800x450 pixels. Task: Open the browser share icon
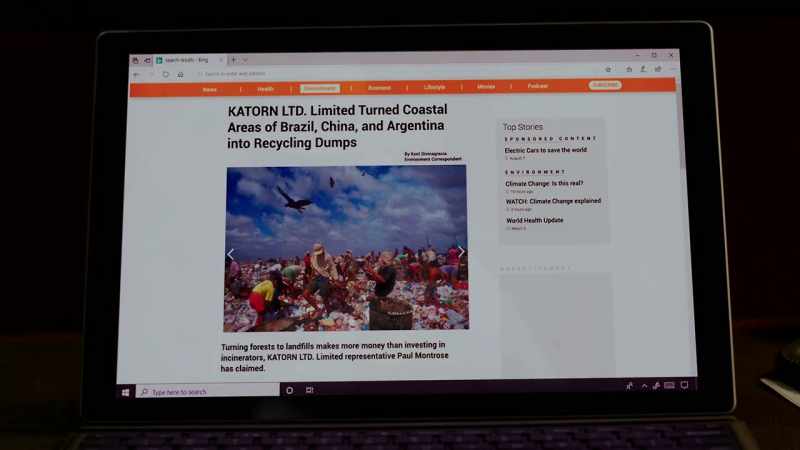click(658, 68)
